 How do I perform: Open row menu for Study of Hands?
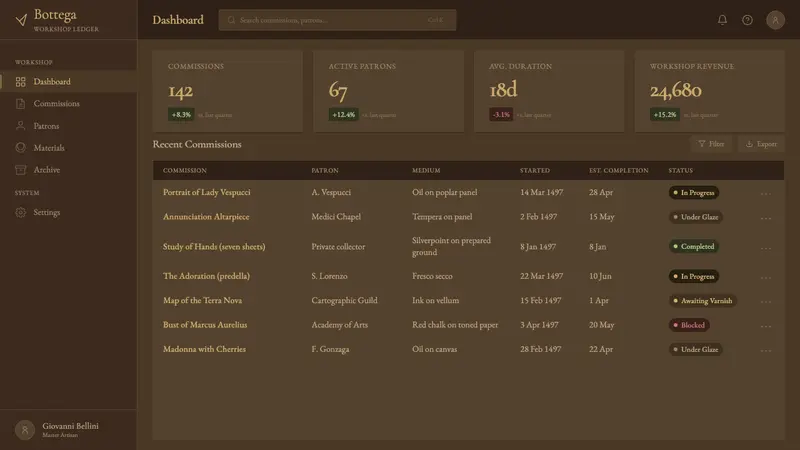tap(765, 247)
